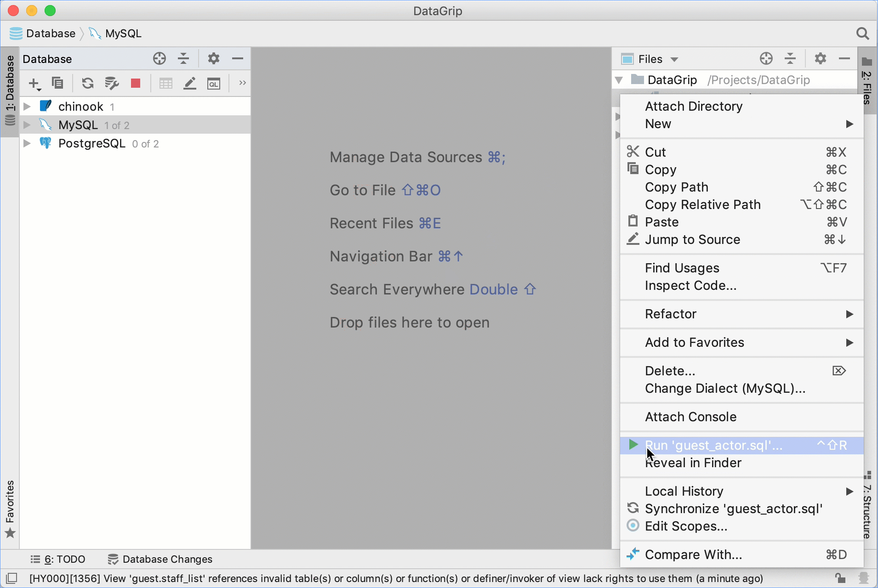Click the Files panel scroll-from-source icon
The image size is (878, 588).
click(x=766, y=58)
